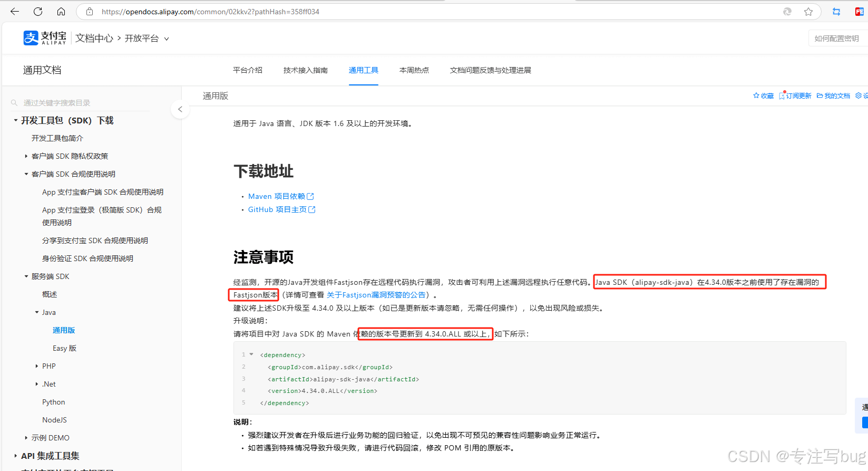Viewport: 868px width, 471px height.
Task: Click the 注意事项 heading
Action: 264,257
